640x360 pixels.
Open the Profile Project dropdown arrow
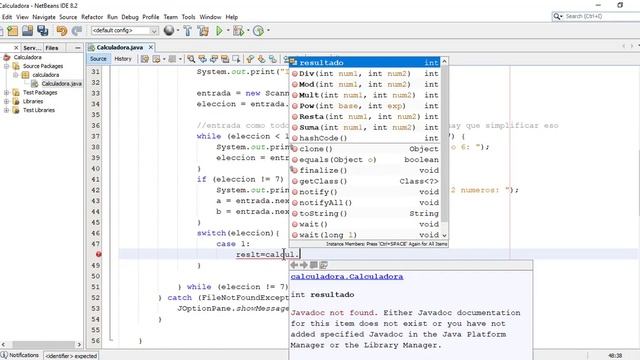point(268,31)
